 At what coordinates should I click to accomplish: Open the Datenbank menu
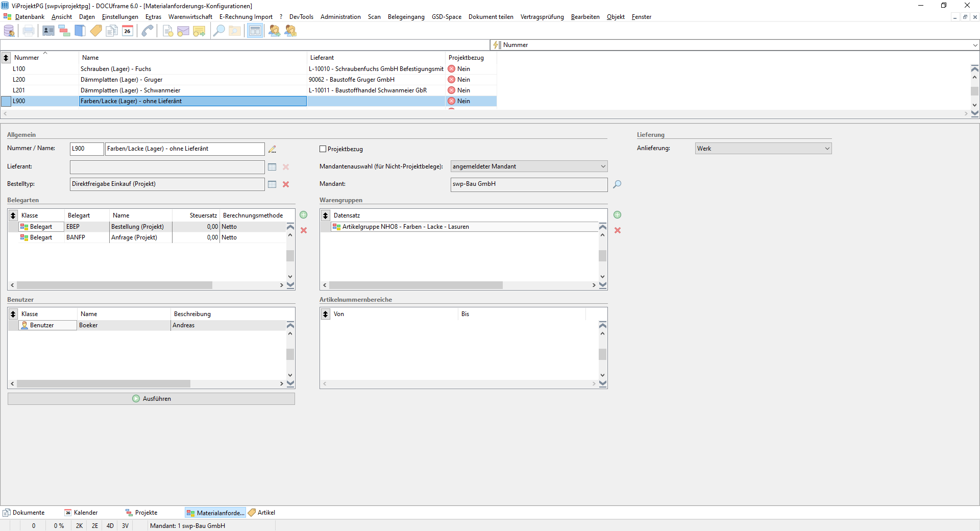pos(30,17)
